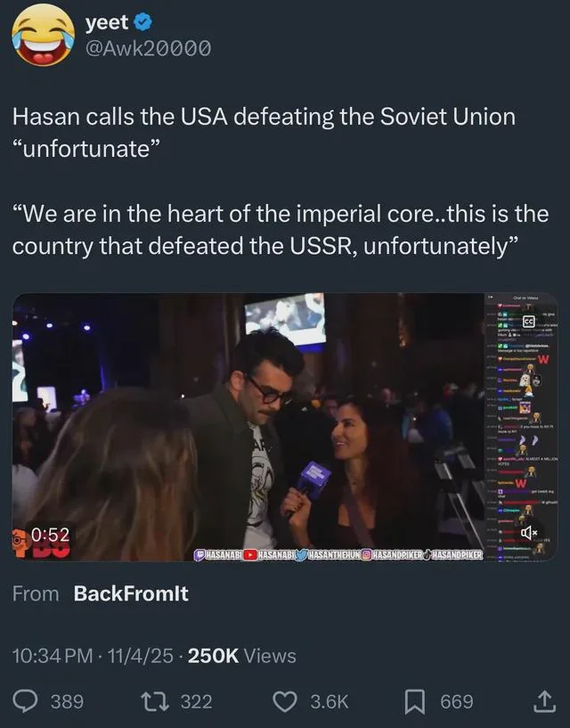Open the @Awk20000 handle
The height and width of the screenshot is (728, 570).
pos(148,48)
